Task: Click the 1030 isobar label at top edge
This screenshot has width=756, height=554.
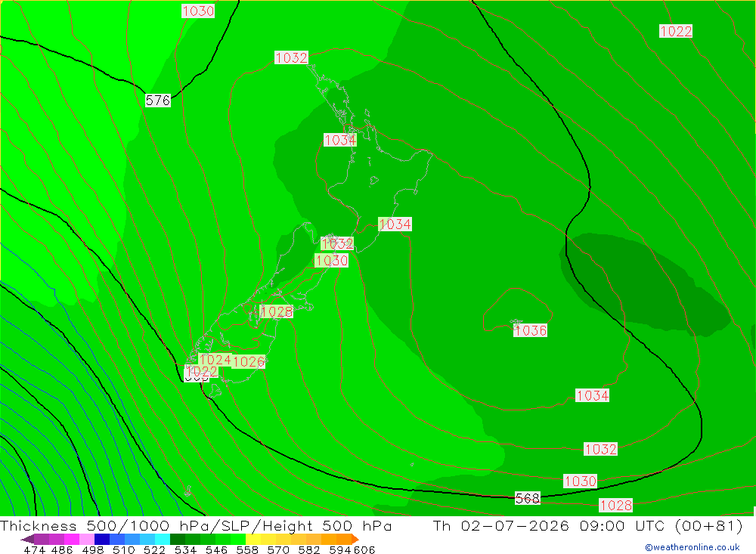Action: (198, 11)
